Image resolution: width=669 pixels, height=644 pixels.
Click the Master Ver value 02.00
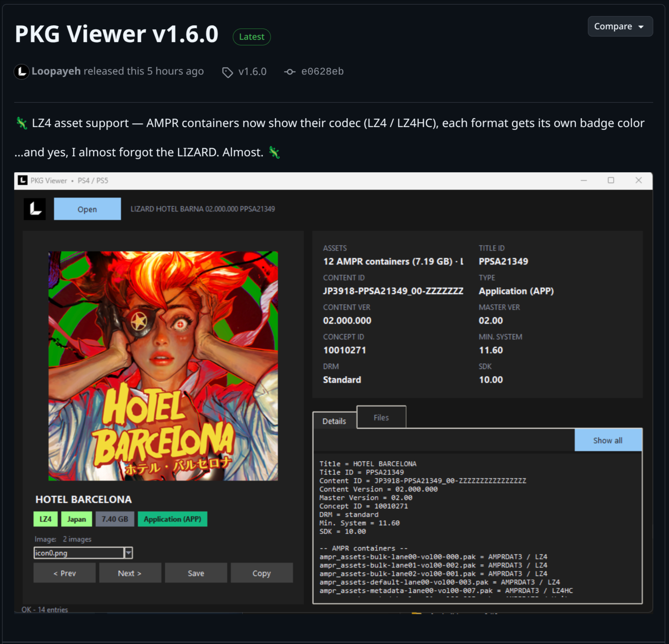[x=491, y=320]
